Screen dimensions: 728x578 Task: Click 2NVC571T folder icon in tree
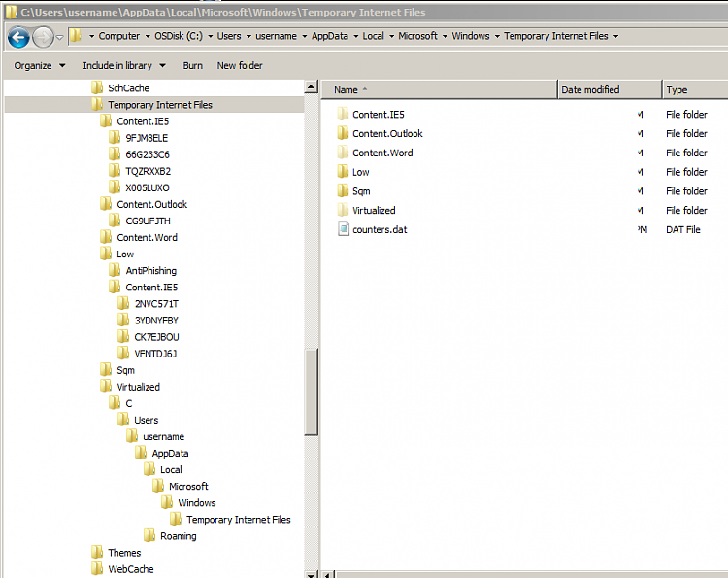(123, 303)
